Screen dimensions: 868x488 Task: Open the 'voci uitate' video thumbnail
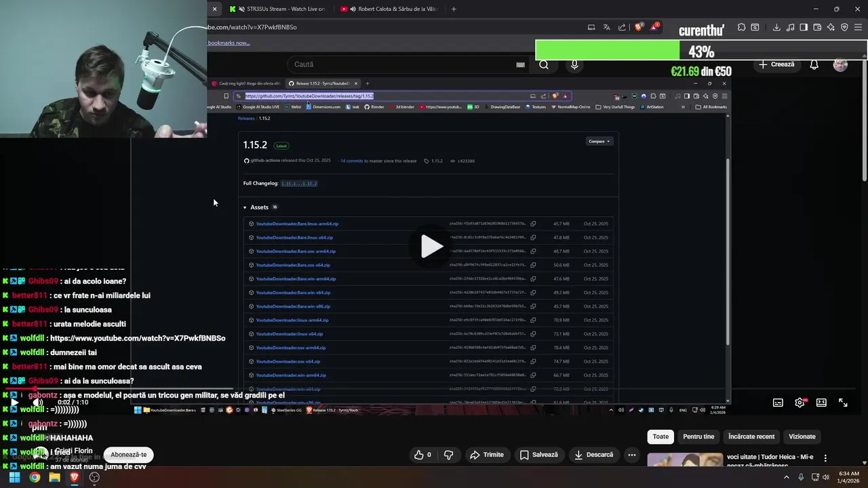[685, 460]
